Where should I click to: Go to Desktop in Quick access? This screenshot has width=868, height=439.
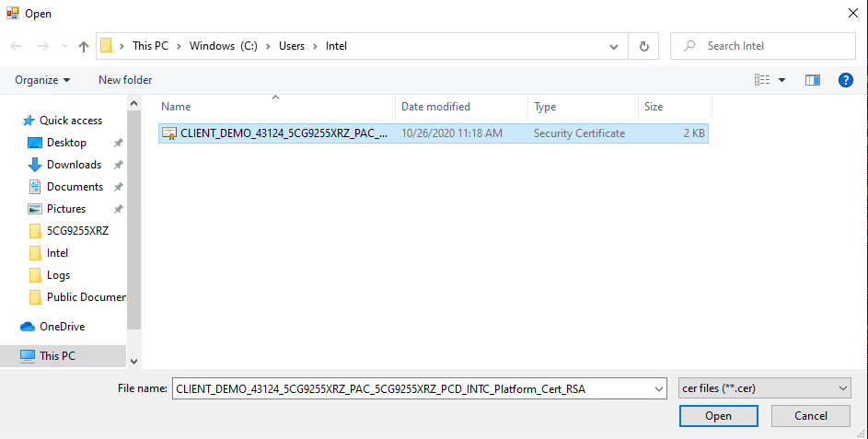(x=66, y=143)
